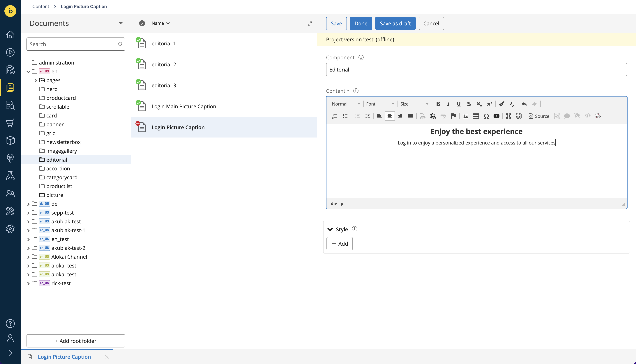636x364 pixels.
Task: Collapse the Style section
Action: point(330,229)
